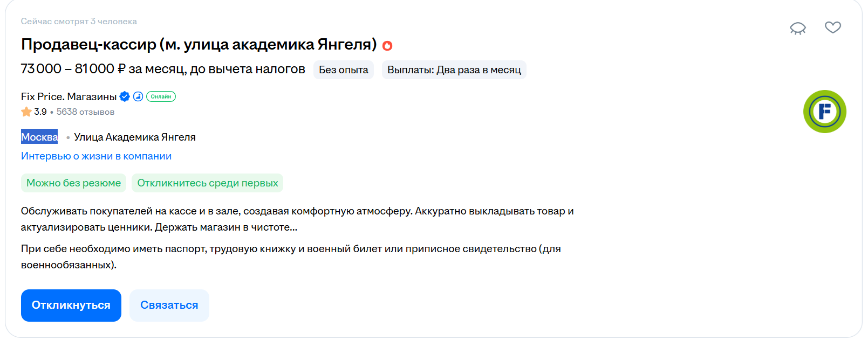Click the Без опыта experience tag
Viewport: 868px width, 340px height.
pyautogui.click(x=344, y=70)
